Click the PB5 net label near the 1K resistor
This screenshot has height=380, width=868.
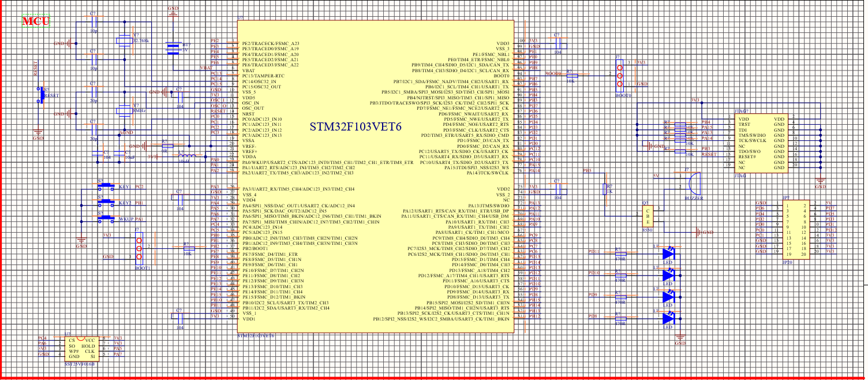click(588, 171)
